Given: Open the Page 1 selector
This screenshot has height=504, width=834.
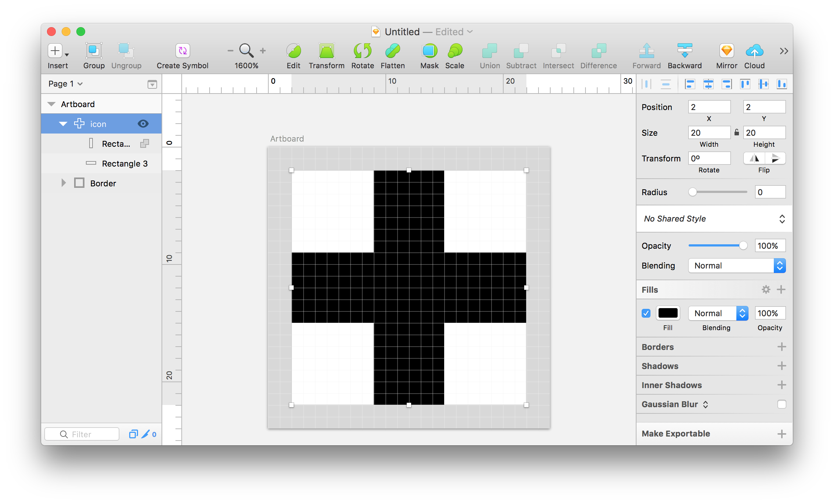Looking at the screenshot, I should [x=65, y=83].
